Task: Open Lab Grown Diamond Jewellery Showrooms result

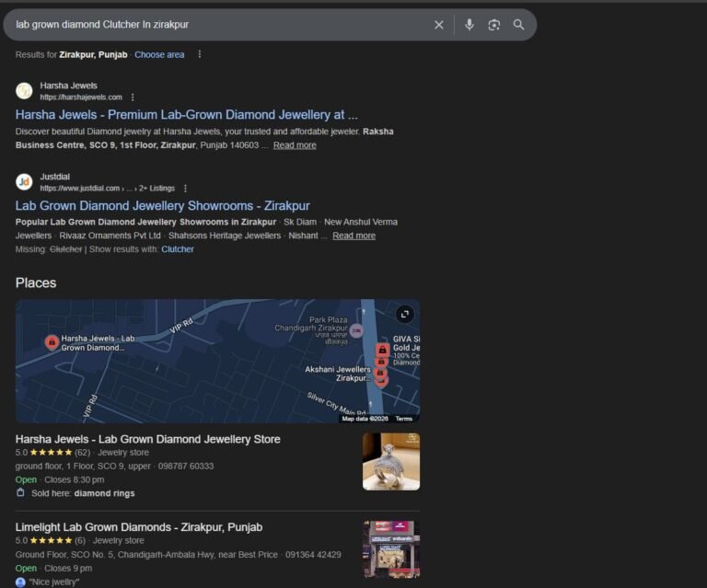Action: 162,205
